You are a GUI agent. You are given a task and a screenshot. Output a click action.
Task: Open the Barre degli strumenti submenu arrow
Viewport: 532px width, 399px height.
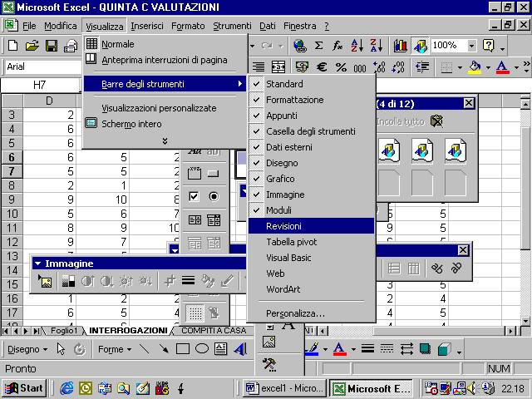(x=240, y=83)
